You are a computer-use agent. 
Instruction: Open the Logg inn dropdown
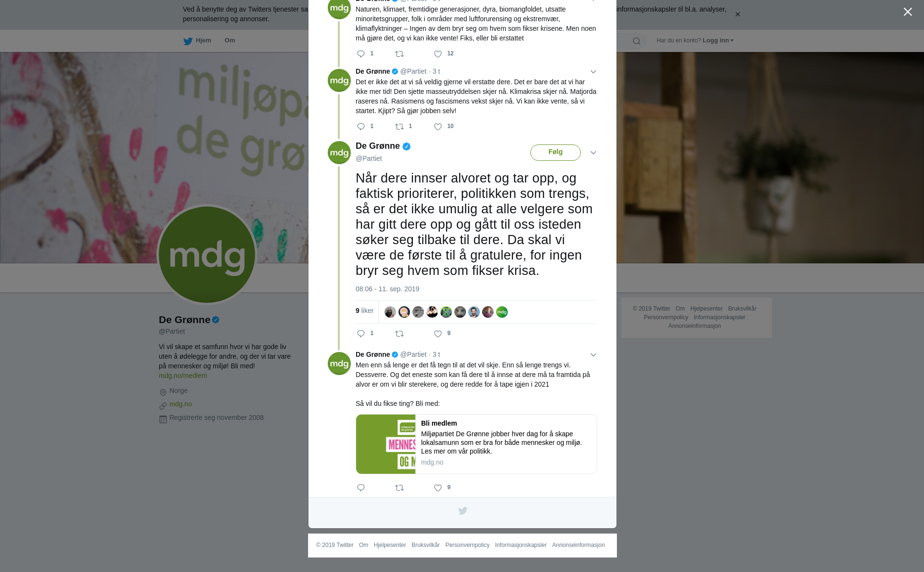pos(718,40)
